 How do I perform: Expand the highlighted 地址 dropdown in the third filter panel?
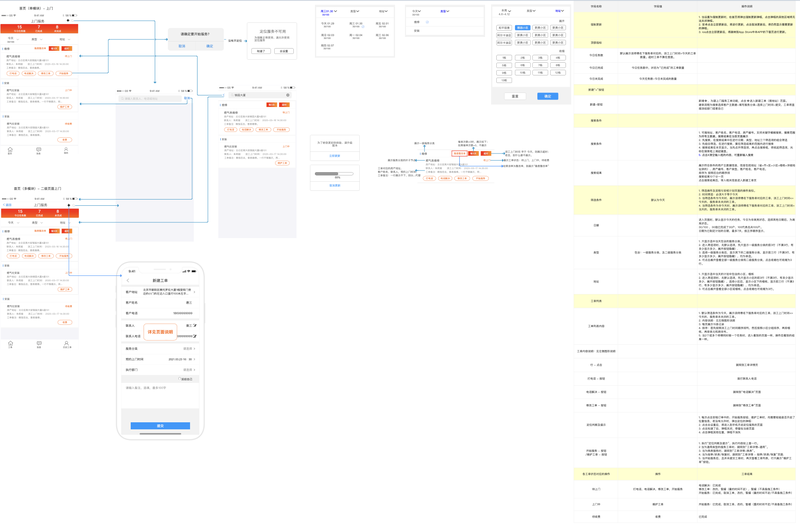(560, 11)
